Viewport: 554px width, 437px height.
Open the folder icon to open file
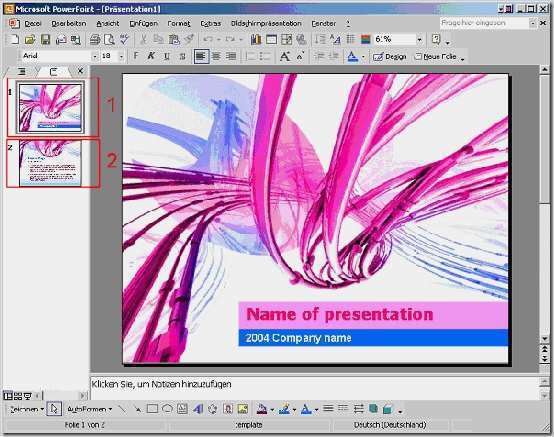coord(30,39)
